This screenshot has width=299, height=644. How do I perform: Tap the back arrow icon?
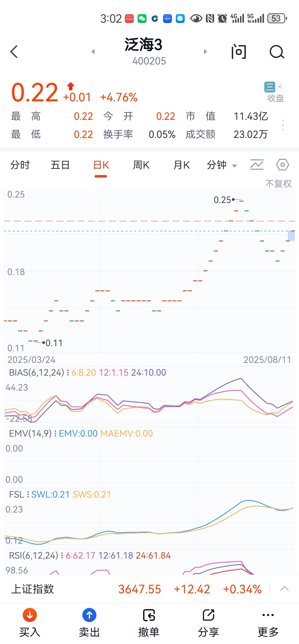point(14,51)
